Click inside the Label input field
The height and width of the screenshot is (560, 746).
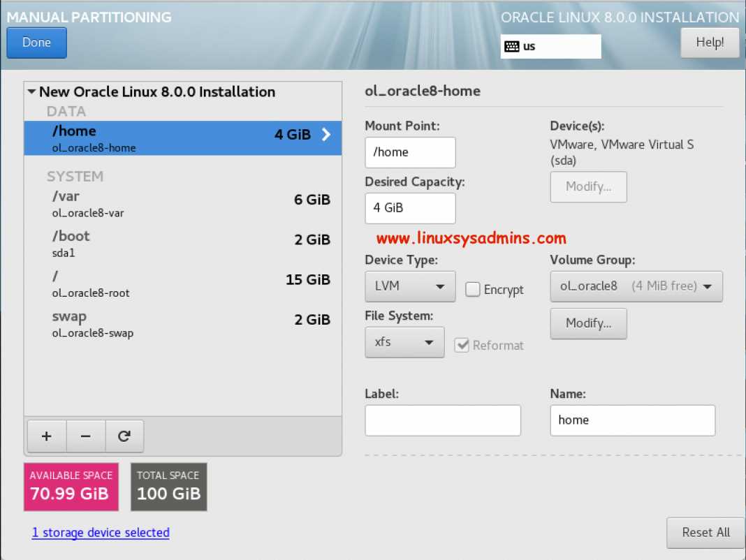tap(443, 420)
